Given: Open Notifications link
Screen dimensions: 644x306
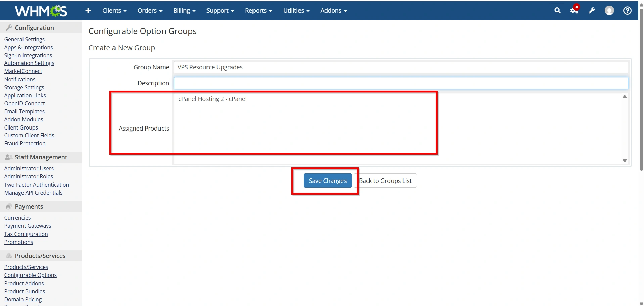Looking at the screenshot, I should (19, 79).
